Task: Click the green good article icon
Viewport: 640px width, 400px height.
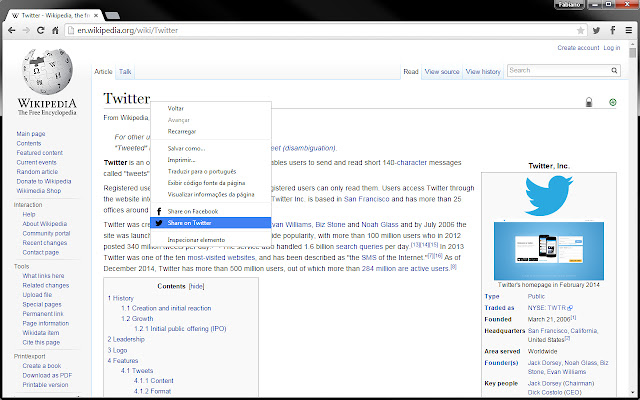Action: 612,102
